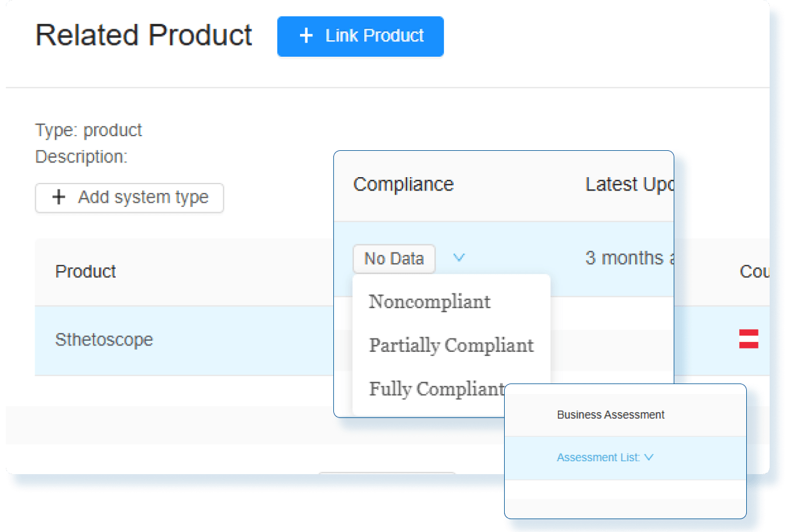786x532 pixels.
Task: Click the Latest Update column header
Action: 629,185
